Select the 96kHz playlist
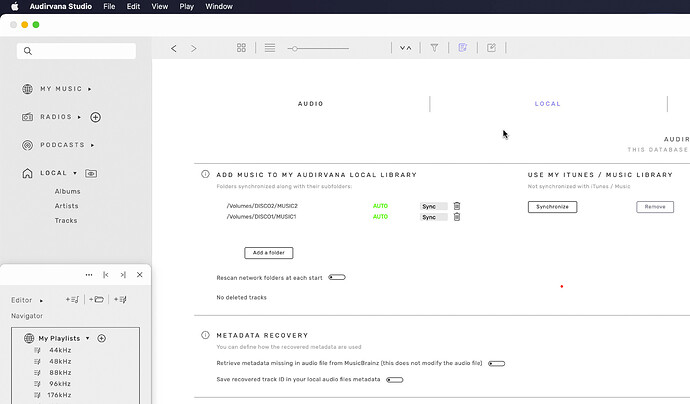This screenshot has width=690, height=404. click(60, 384)
